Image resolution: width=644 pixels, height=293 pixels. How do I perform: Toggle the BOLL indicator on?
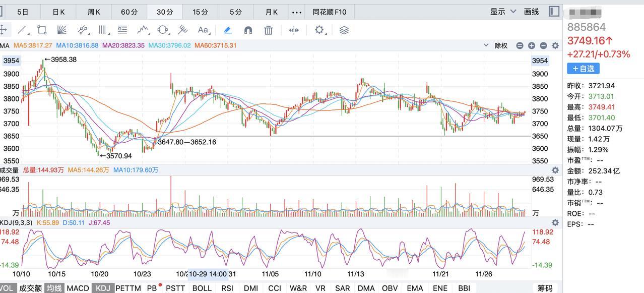[x=202, y=288]
